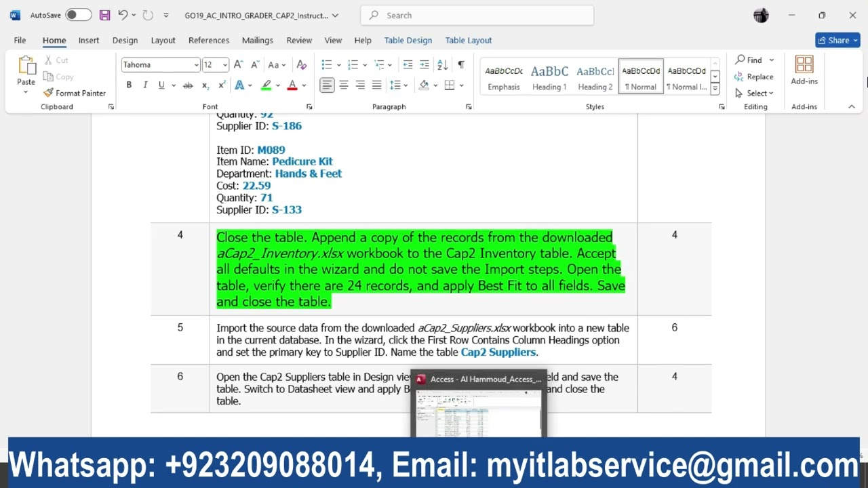Activate the Format Painter
The height and width of the screenshot is (488, 868).
click(x=75, y=93)
